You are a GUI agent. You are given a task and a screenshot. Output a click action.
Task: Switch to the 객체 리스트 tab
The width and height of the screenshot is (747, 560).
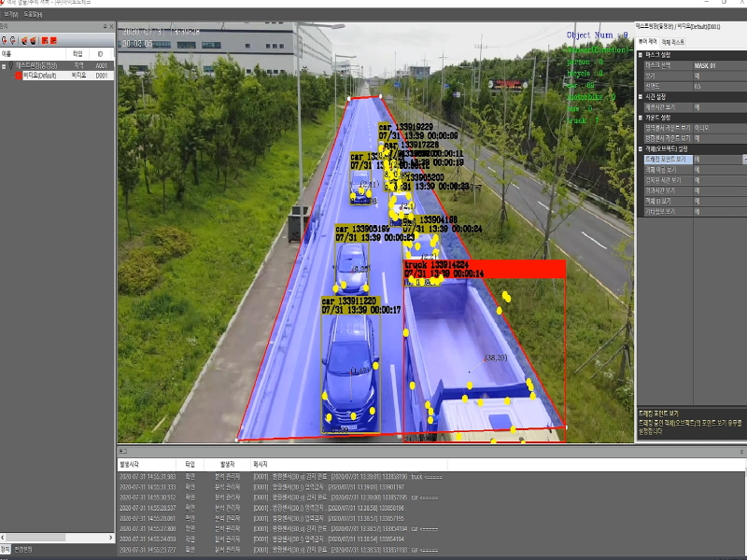(x=672, y=42)
